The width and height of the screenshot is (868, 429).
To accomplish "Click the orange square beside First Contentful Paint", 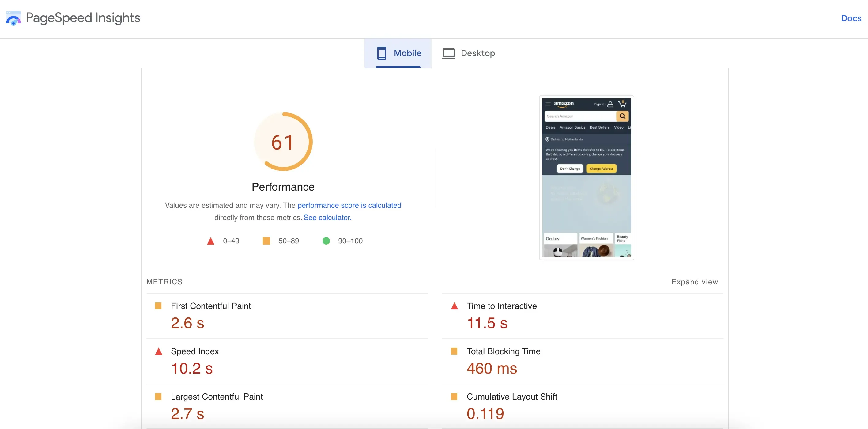I will [x=159, y=306].
